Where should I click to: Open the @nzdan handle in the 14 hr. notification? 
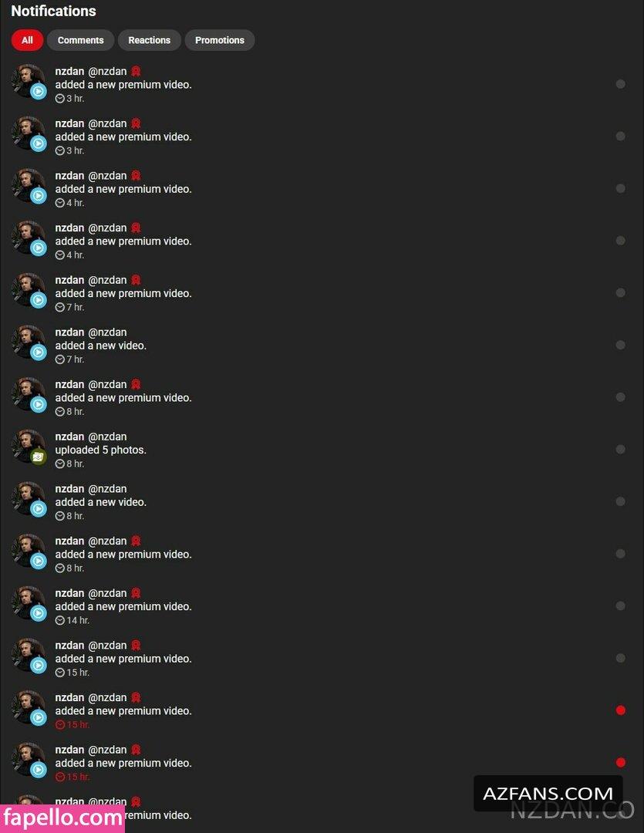click(107, 593)
